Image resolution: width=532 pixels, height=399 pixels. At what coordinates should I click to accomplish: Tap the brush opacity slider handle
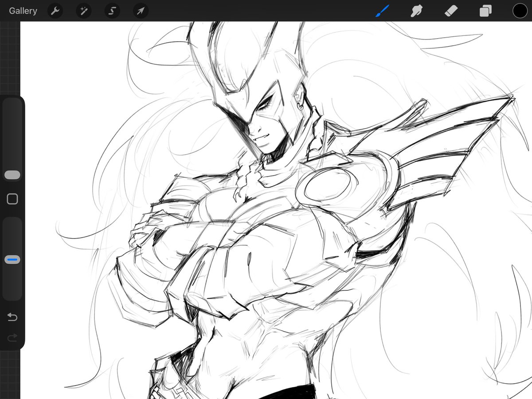coord(12,260)
